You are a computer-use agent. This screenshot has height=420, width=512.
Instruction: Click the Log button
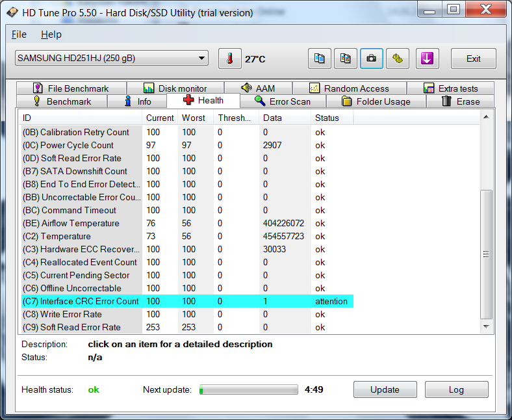(x=457, y=389)
